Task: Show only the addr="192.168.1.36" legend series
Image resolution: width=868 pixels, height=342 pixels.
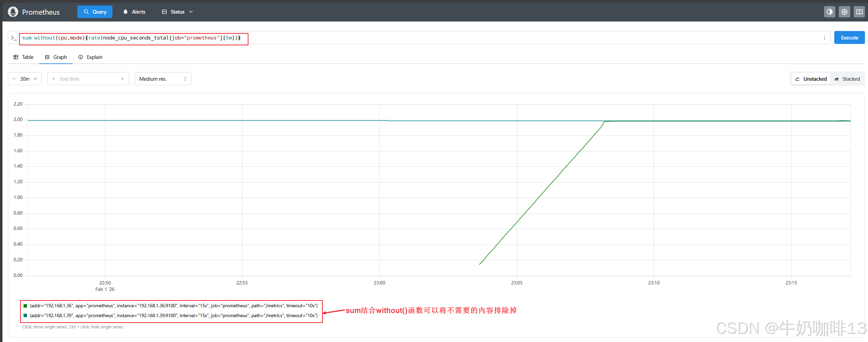Action: pyautogui.click(x=174, y=306)
